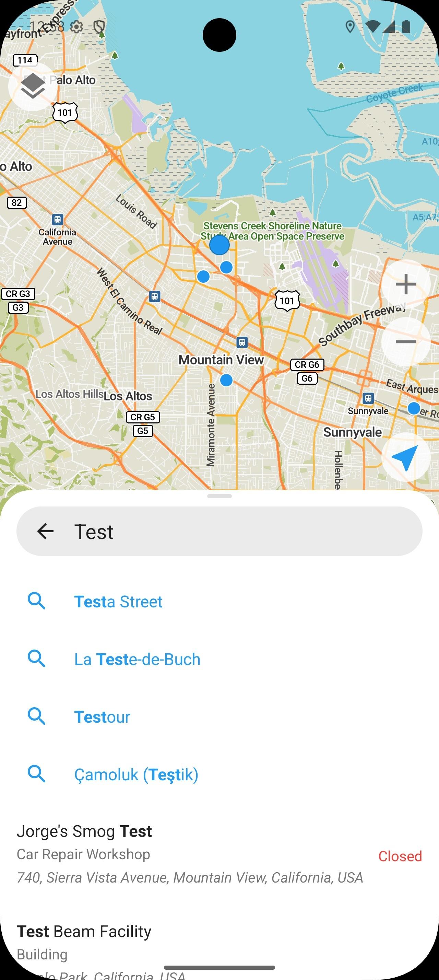
Task: Click the search field containing Test
Action: click(228, 531)
